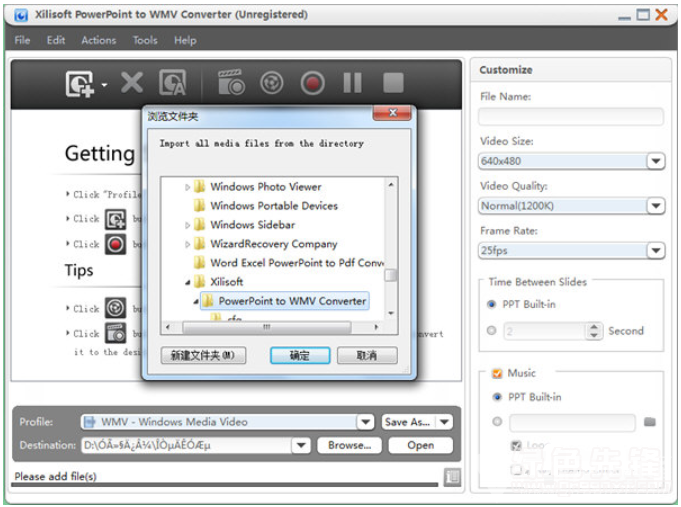681x507 pixels.
Task: Click the snapshot clapperboard camera toolbar icon
Action: coord(231,82)
